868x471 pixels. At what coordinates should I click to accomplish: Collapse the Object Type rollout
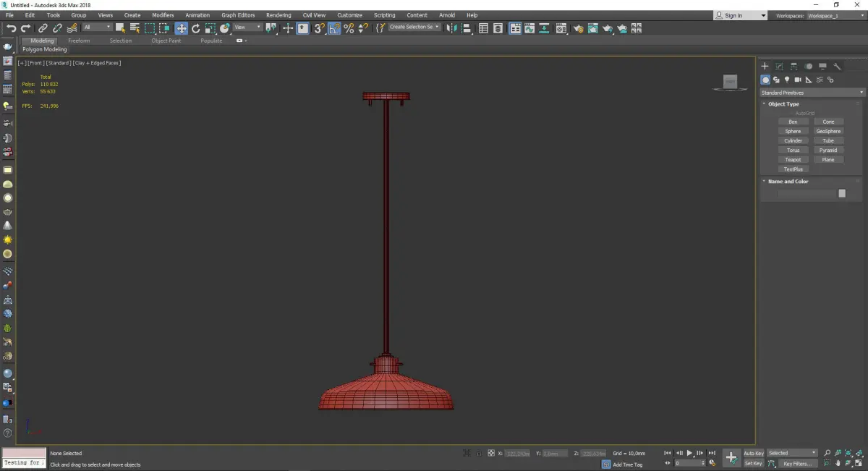(783, 104)
